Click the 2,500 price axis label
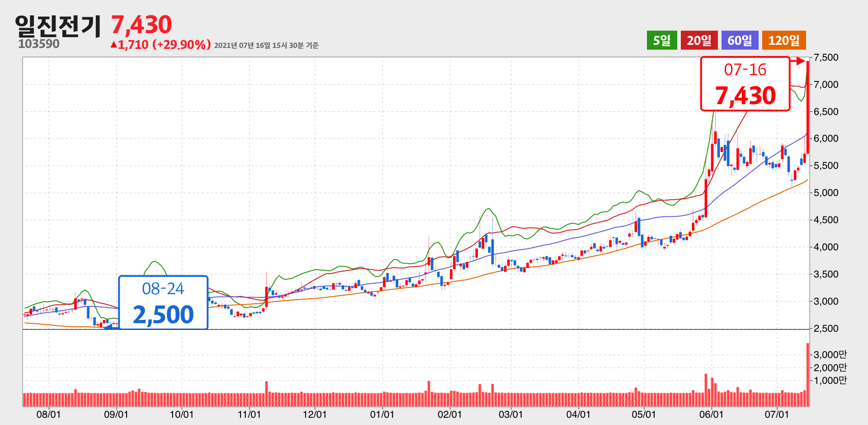Image resolution: width=868 pixels, height=425 pixels. pos(826,329)
